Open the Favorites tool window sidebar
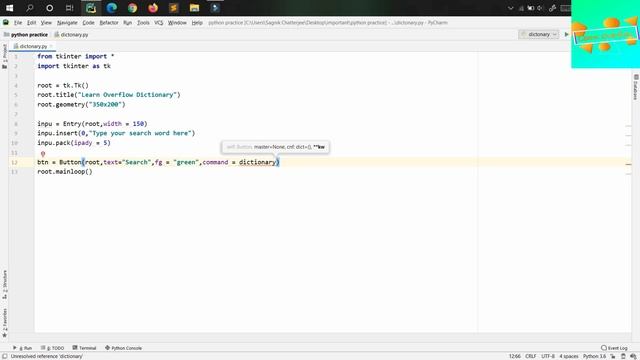Viewport: 640px width, 360px height. (x=4, y=322)
